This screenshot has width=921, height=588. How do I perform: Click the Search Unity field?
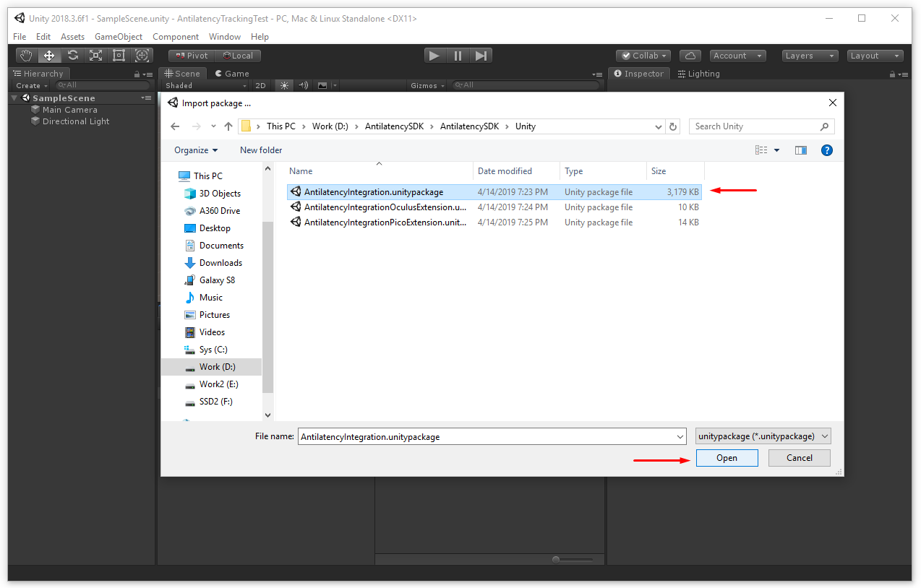[761, 126]
